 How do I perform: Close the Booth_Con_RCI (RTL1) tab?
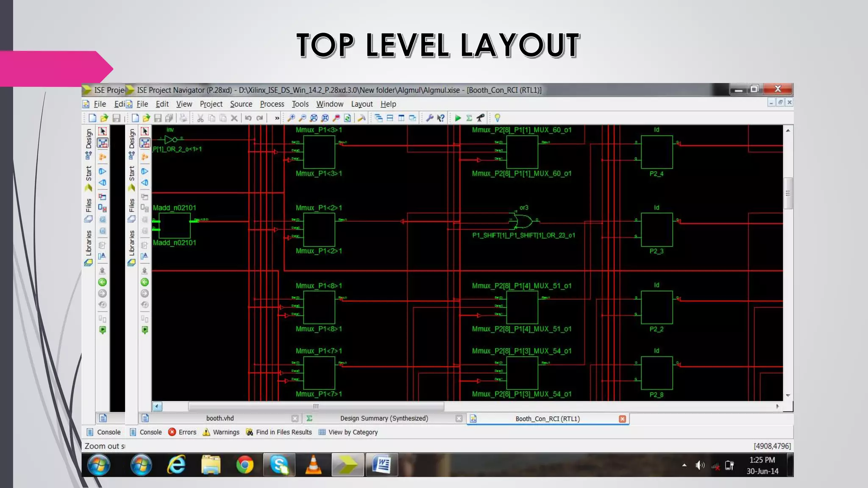(622, 419)
